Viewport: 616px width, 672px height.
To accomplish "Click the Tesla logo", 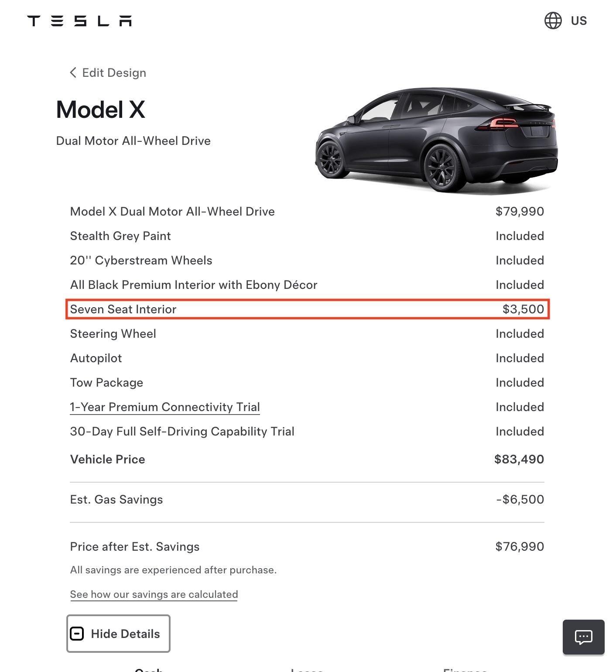I will click(x=79, y=21).
